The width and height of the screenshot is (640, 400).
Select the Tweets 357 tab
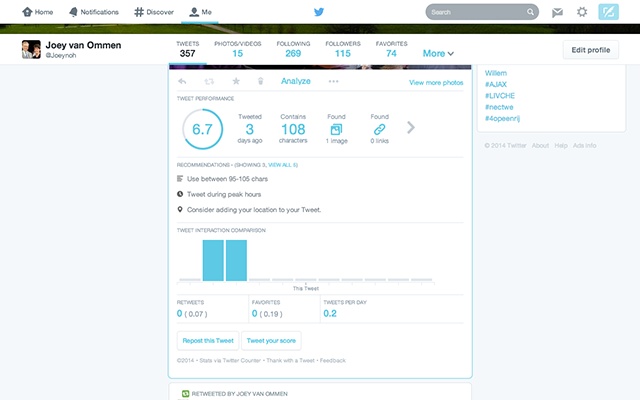tap(188, 49)
